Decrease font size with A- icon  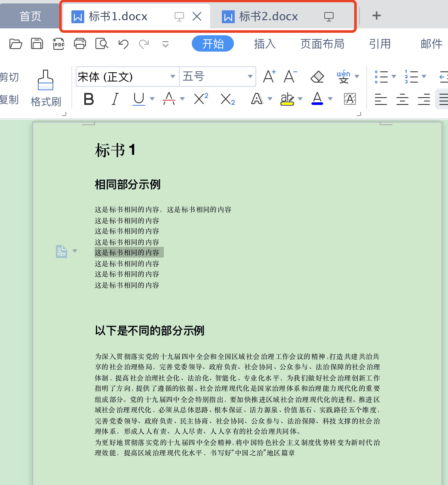pos(290,77)
